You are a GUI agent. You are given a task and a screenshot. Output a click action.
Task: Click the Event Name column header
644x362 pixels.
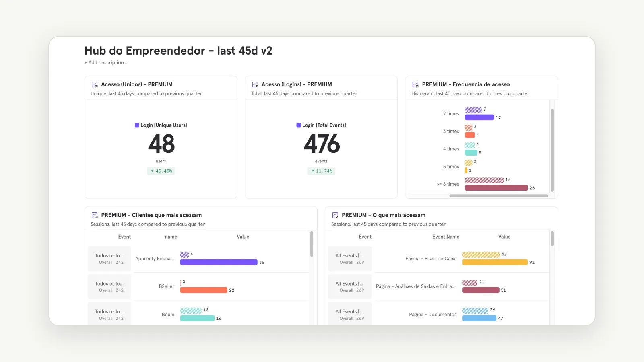446,237
